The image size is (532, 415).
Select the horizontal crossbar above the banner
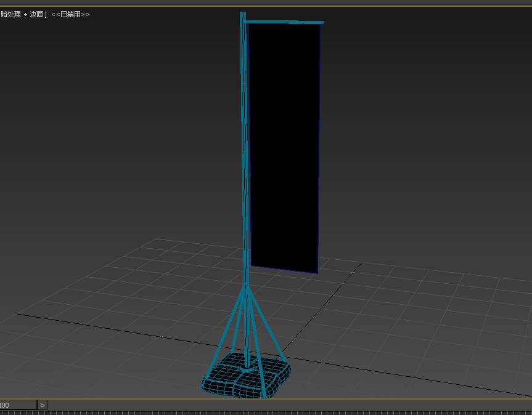click(284, 23)
